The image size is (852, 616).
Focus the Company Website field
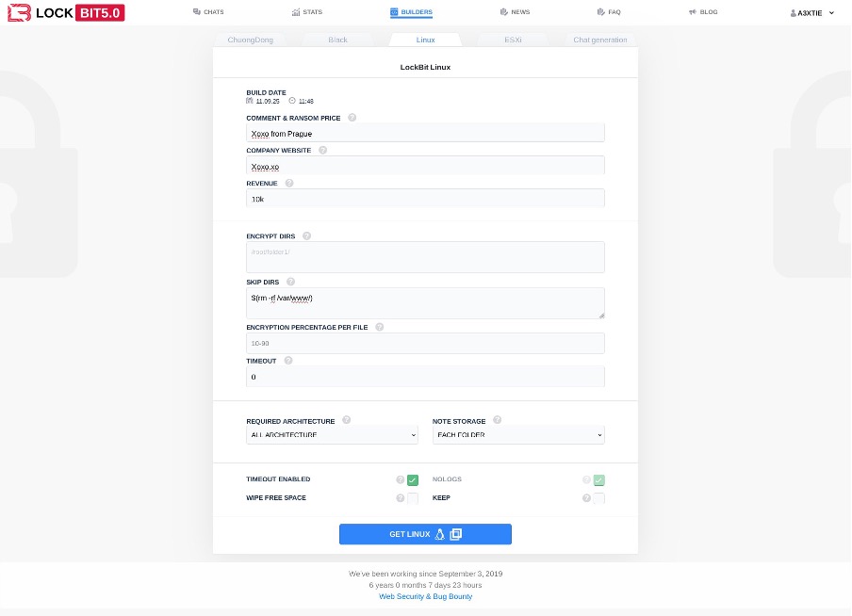point(425,166)
